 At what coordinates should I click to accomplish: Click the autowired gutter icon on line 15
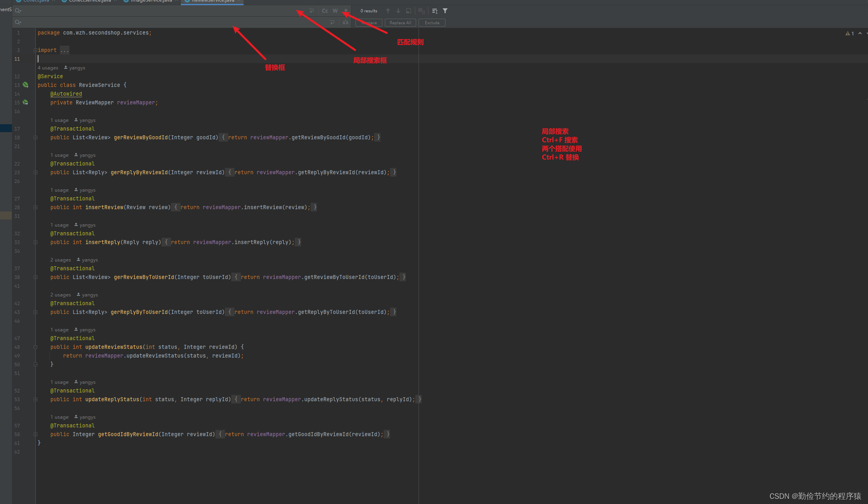(x=25, y=102)
